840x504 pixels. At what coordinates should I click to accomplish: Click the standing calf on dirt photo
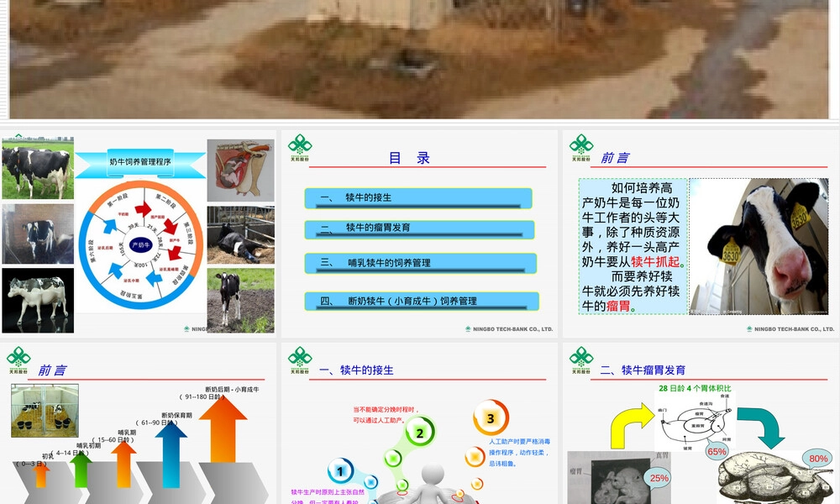(x=240, y=301)
